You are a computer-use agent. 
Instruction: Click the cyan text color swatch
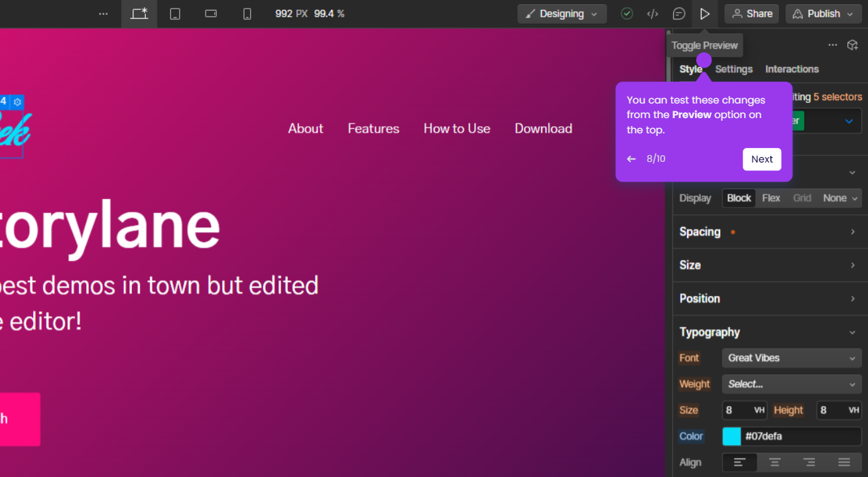[x=731, y=436]
